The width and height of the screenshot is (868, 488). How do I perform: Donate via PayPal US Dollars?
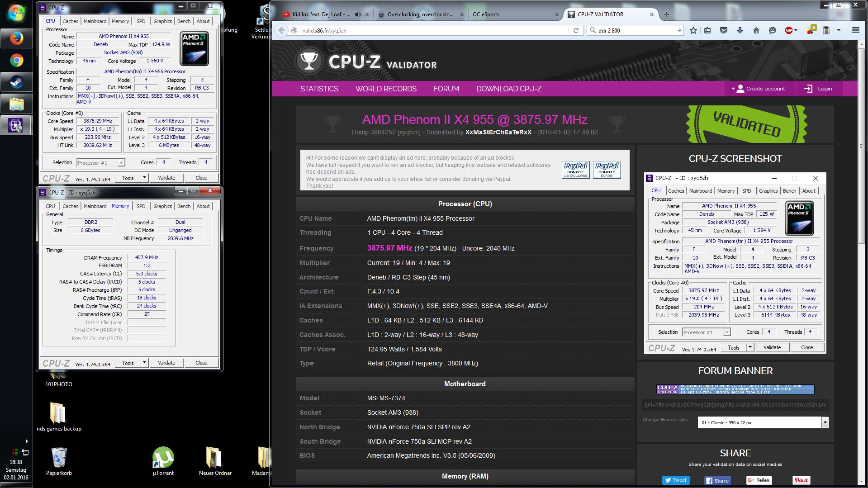[575, 170]
